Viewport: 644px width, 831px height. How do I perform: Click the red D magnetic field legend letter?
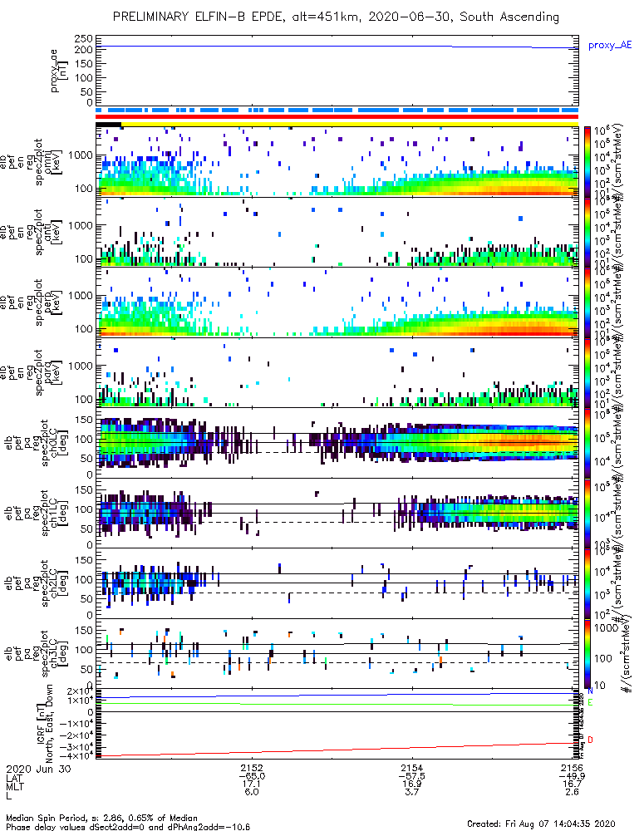click(590, 740)
